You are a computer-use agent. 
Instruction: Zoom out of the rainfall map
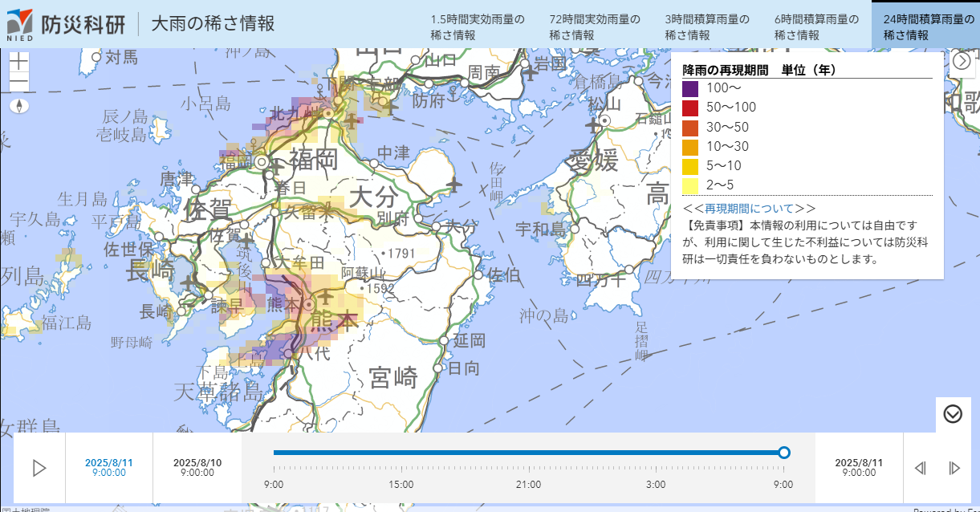(19, 83)
